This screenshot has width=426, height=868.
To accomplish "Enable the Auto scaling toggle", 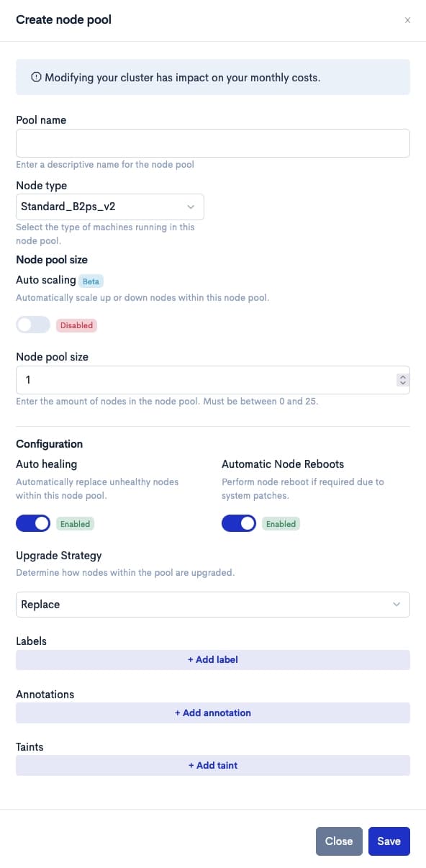I will tap(33, 325).
